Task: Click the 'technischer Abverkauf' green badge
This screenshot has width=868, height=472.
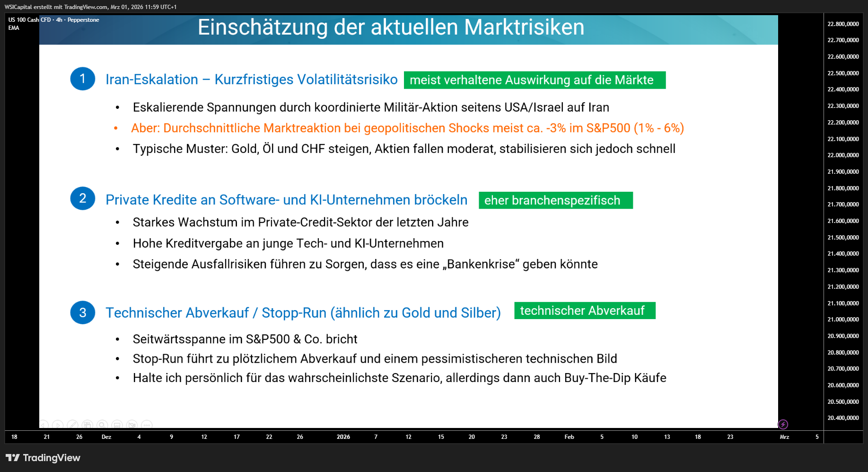Action: (585, 311)
